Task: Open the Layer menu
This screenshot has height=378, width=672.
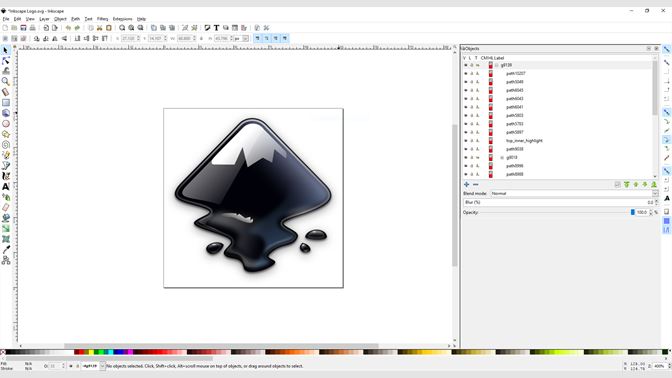Action: pyautogui.click(x=44, y=19)
